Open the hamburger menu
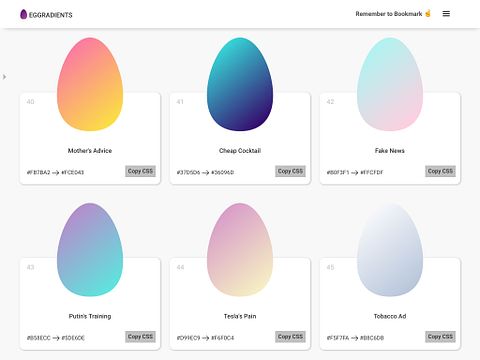The width and height of the screenshot is (480, 360). pyautogui.click(x=446, y=14)
